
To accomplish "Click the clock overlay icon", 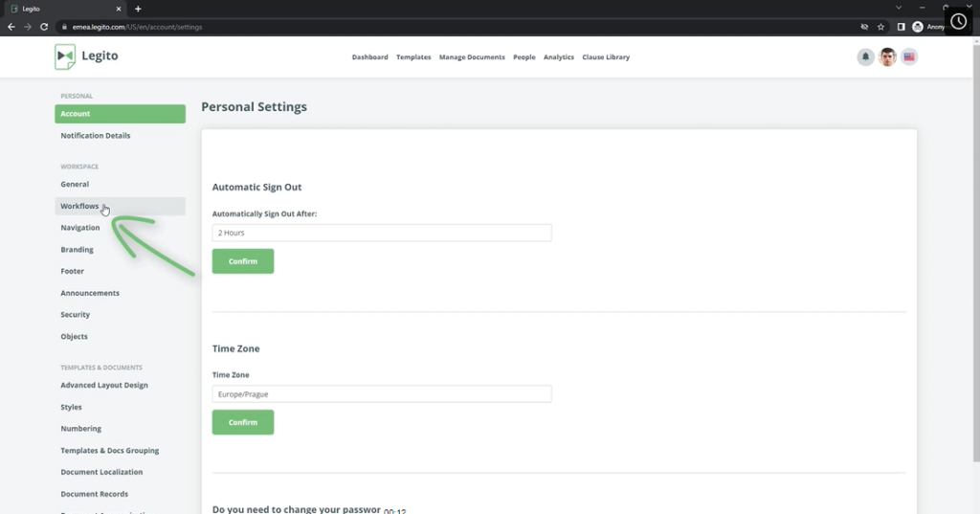I will pos(958,21).
